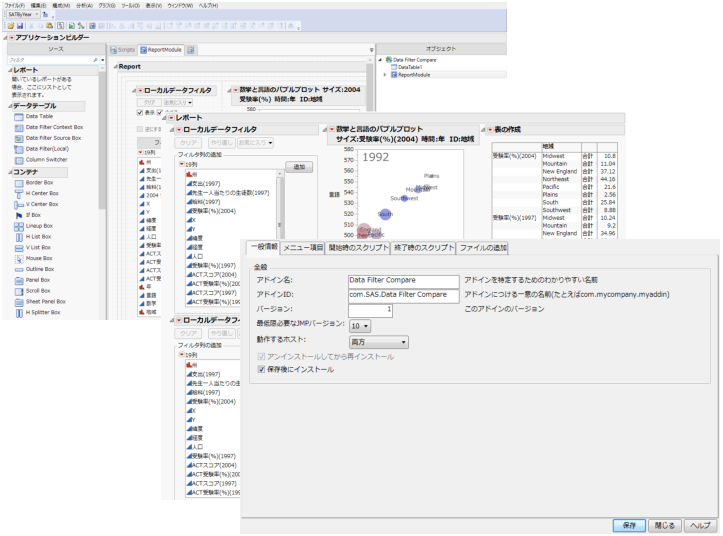Click the アドイン名 input field
This screenshot has width=723, height=536.
pos(403,280)
